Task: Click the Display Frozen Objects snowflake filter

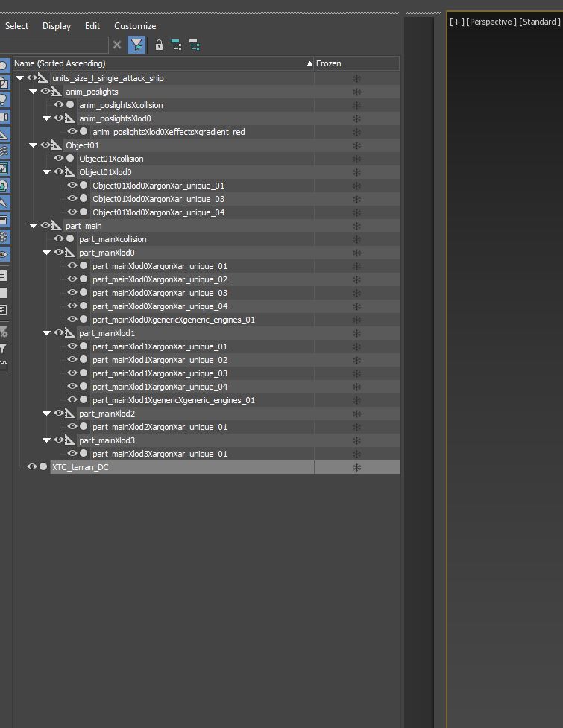Action: [4, 237]
